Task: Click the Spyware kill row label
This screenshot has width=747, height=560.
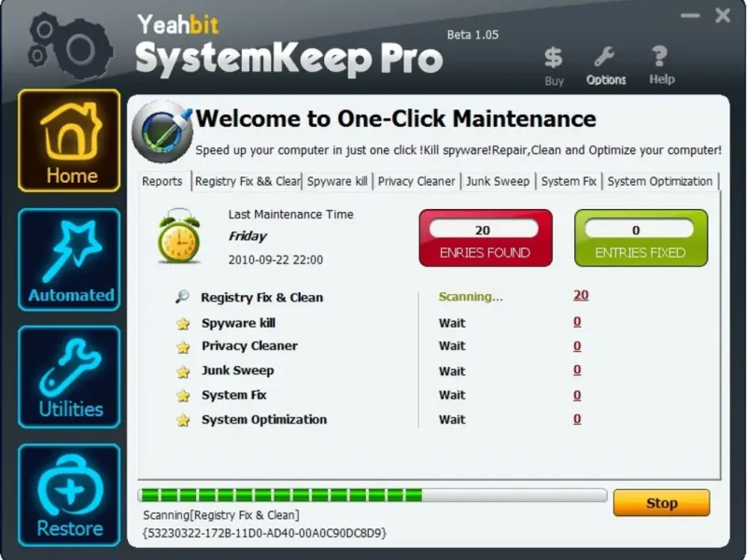Action: coord(238,323)
